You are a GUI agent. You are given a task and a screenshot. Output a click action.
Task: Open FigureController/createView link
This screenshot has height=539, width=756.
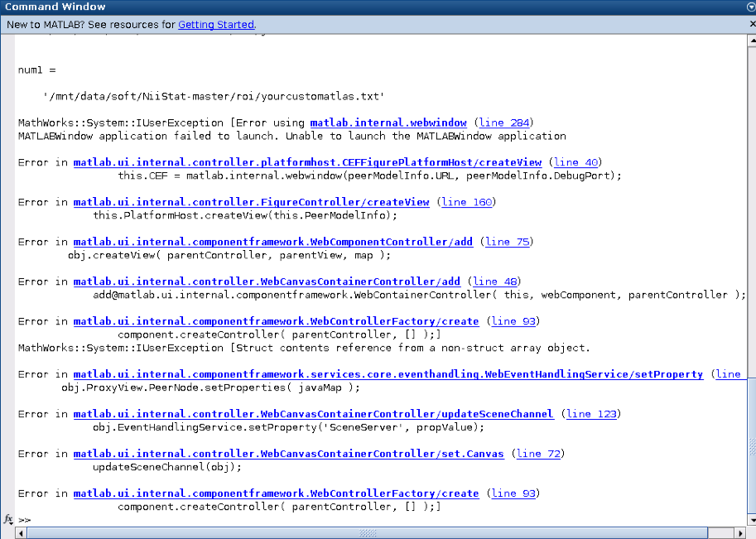(251, 202)
